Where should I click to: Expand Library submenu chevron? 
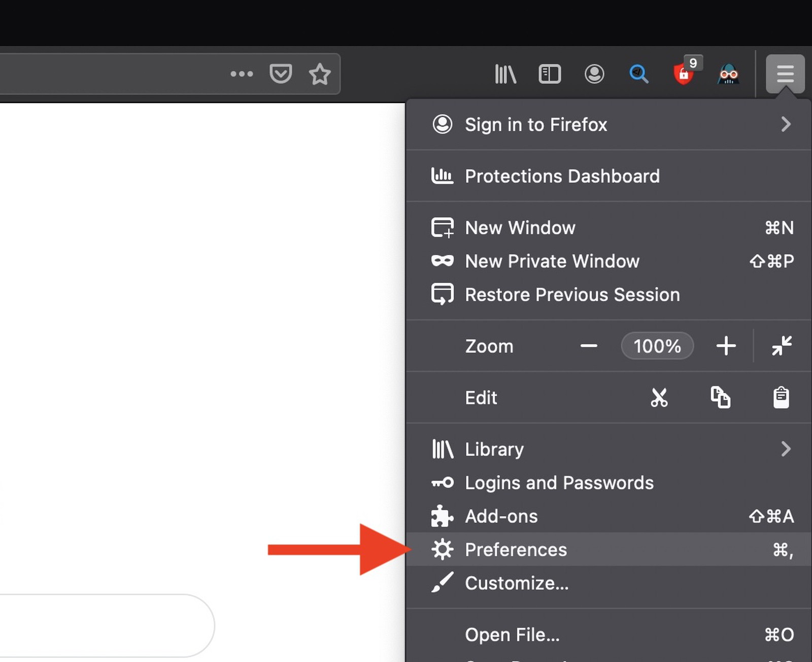[x=786, y=449]
